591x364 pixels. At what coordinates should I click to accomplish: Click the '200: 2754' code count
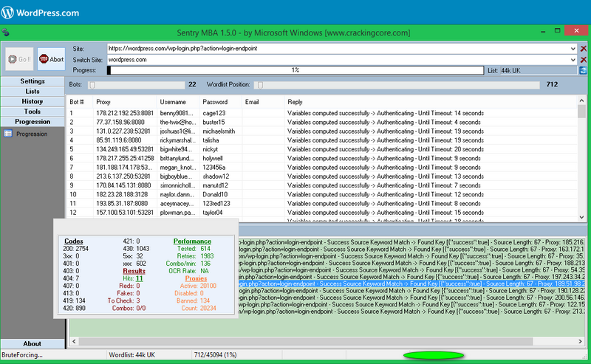coord(75,249)
